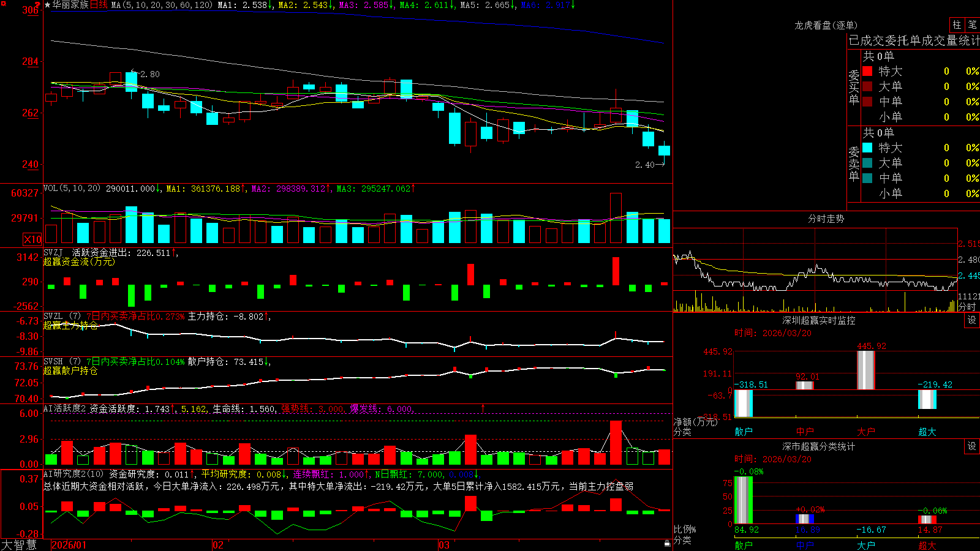Click the 03 month marker on timeline
980x551 pixels.
[x=444, y=545]
